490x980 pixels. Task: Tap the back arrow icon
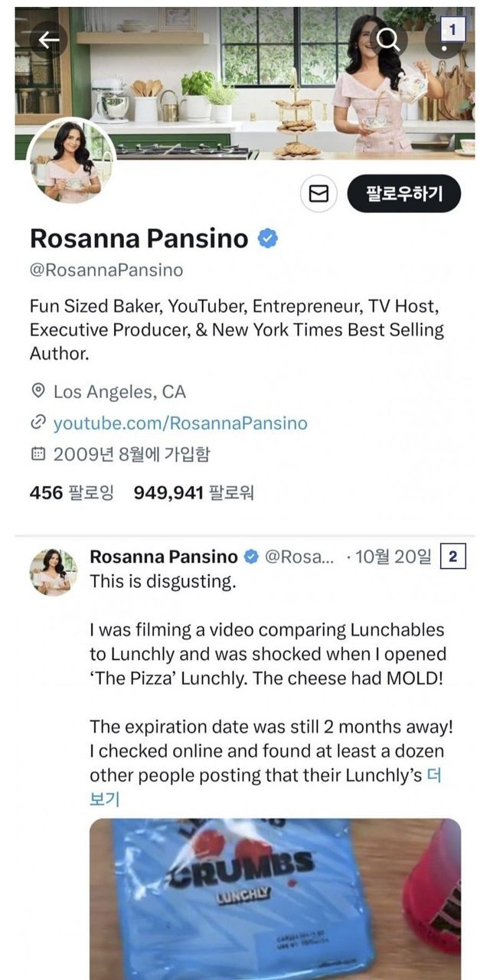coord(49,40)
